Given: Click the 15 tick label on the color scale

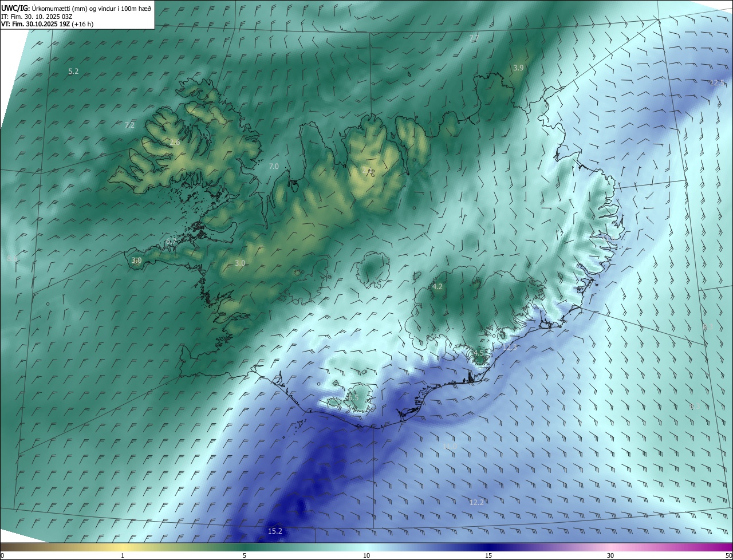Looking at the screenshot, I should (488, 555).
